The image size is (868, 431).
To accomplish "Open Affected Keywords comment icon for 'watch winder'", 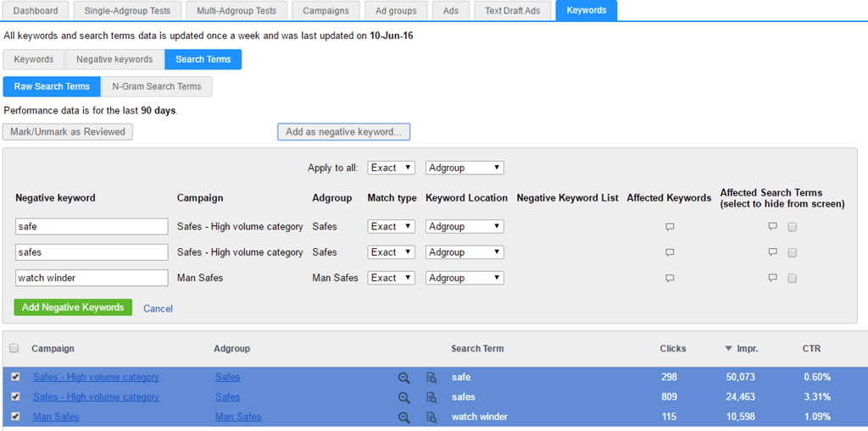I will coord(670,279).
